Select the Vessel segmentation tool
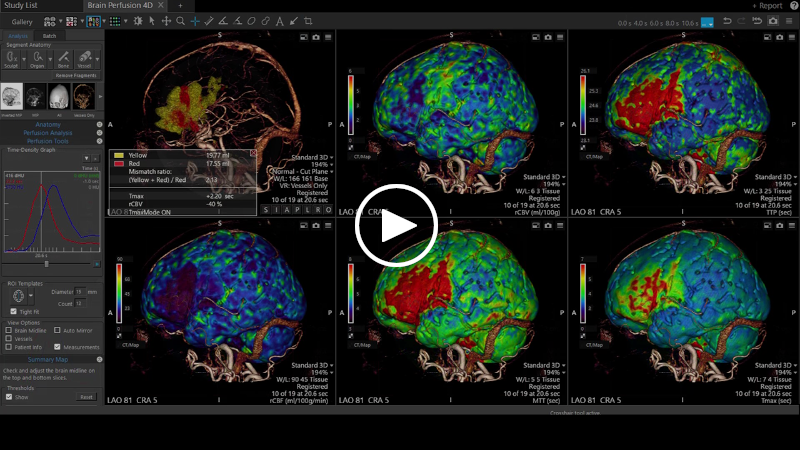The width and height of the screenshot is (800, 450). (84, 59)
